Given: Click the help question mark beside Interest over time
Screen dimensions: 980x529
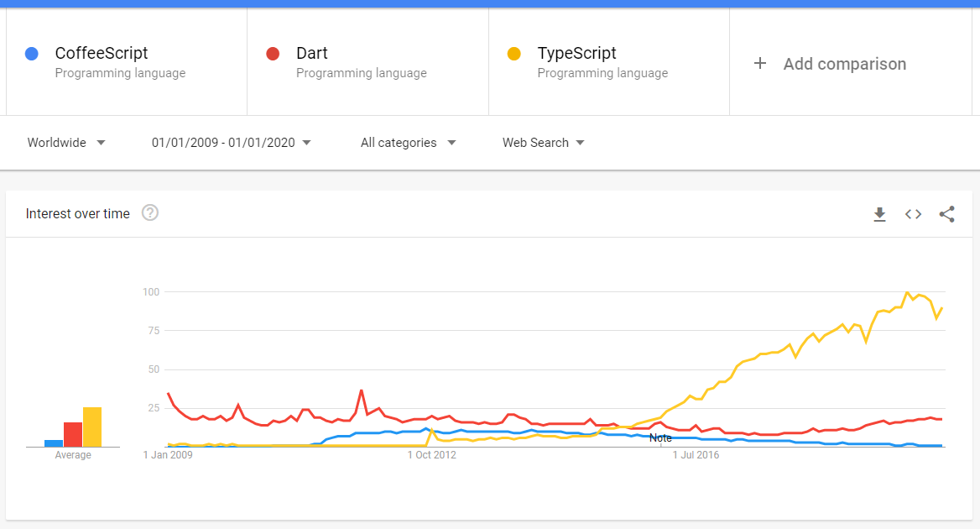Looking at the screenshot, I should [x=149, y=213].
